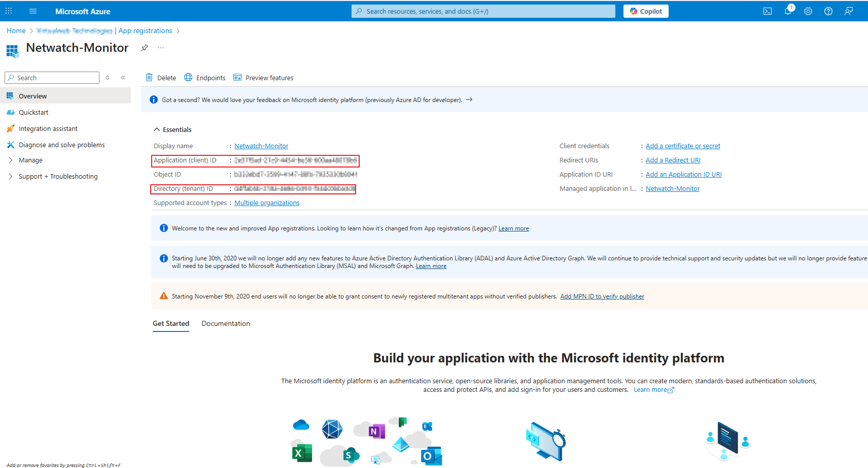Select the Directory (tenant) ID value

click(x=294, y=188)
